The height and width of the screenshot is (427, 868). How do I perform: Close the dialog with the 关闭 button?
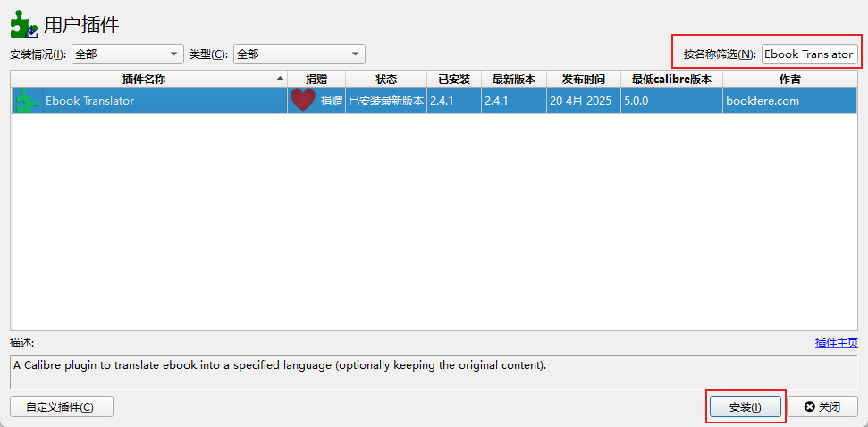pos(822,406)
